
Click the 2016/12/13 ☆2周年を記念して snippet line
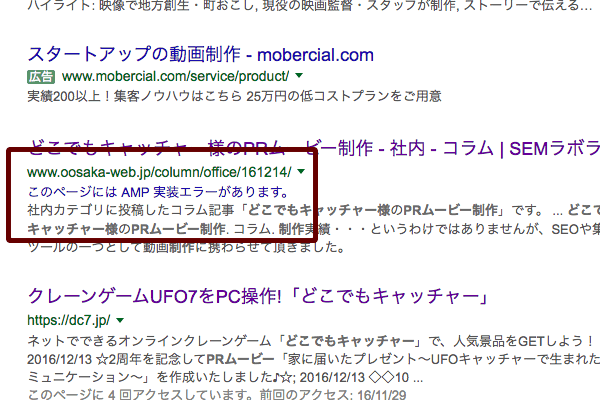(x=313, y=359)
